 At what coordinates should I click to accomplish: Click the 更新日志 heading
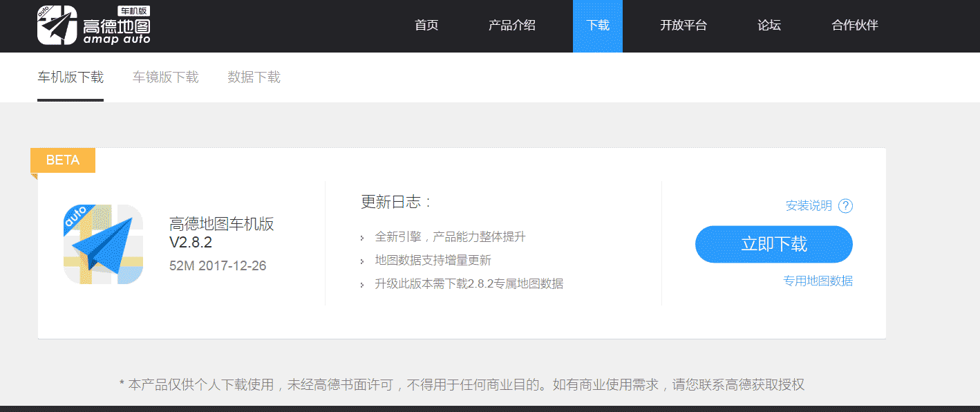(397, 202)
